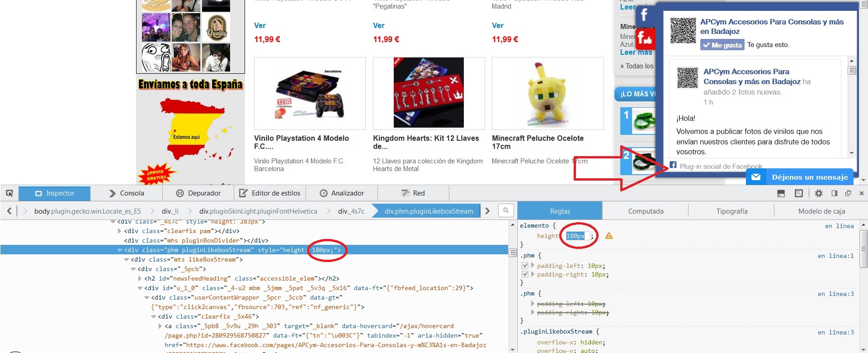Expand the newsFeedHeading h2 node
Viewport: 868px width, 353px height.
click(140, 278)
